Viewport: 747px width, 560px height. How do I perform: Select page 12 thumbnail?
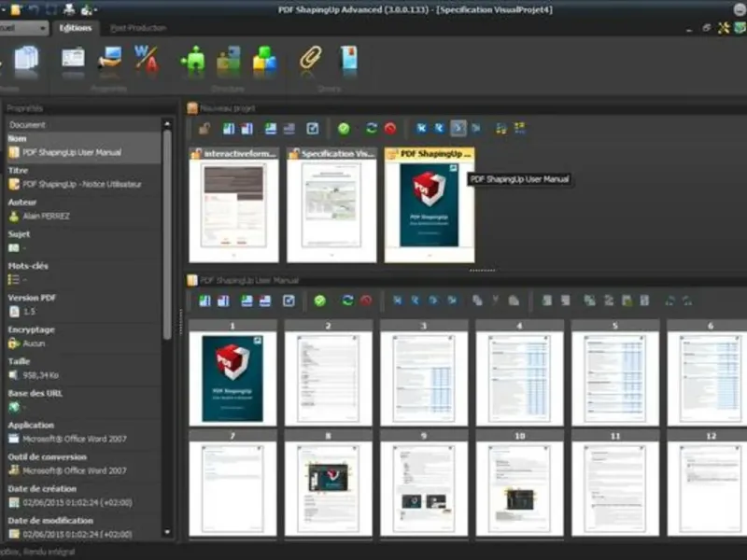pyautogui.click(x=707, y=483)
